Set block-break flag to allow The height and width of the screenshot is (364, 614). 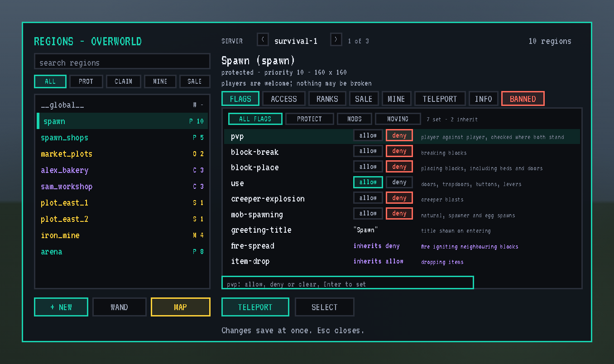point(368,151)
